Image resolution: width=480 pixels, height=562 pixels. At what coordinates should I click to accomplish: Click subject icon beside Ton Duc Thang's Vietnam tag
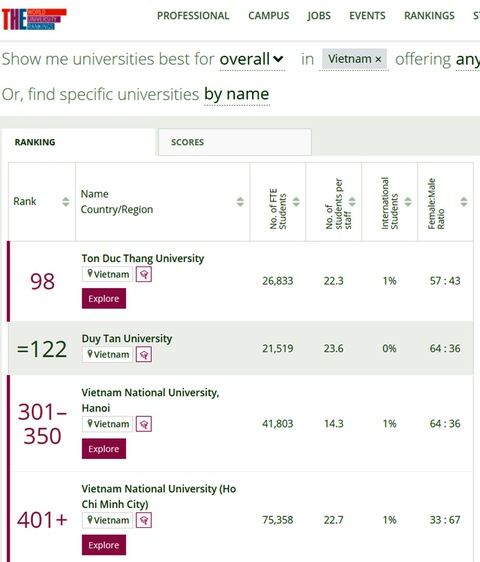click(144, 275)
